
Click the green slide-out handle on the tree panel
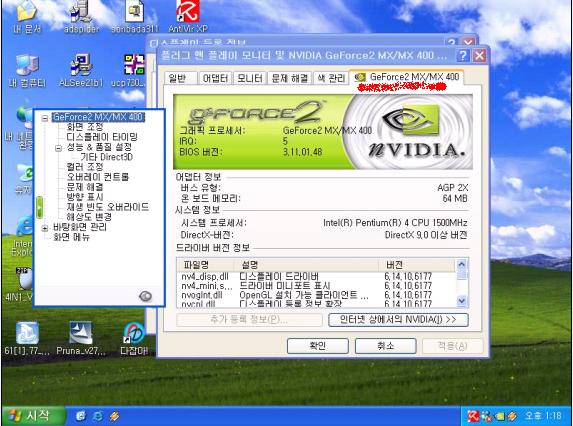coord(39,207)
